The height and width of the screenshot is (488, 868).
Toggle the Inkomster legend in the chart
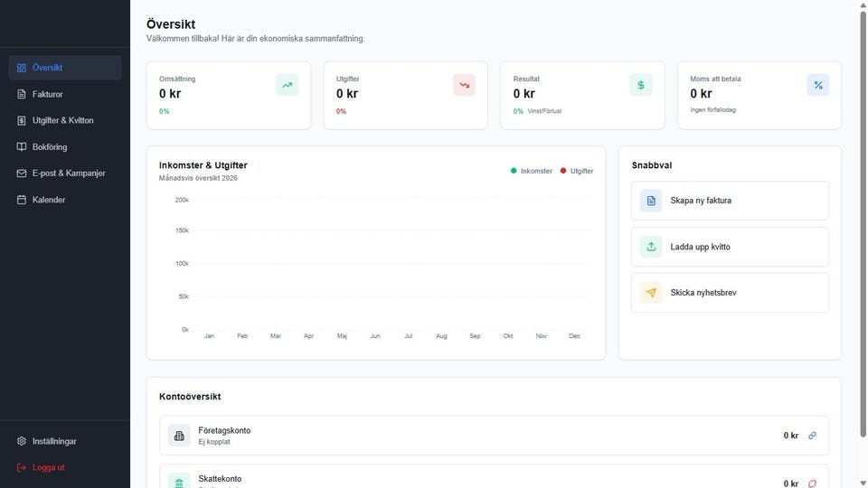(532, 171)
